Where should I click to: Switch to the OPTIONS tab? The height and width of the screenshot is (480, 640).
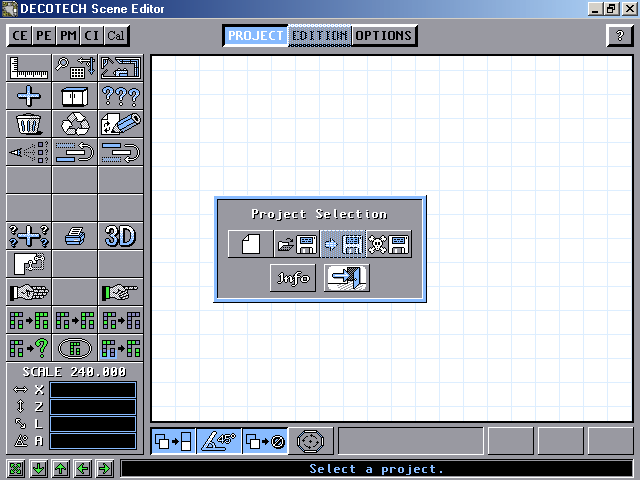384,36
